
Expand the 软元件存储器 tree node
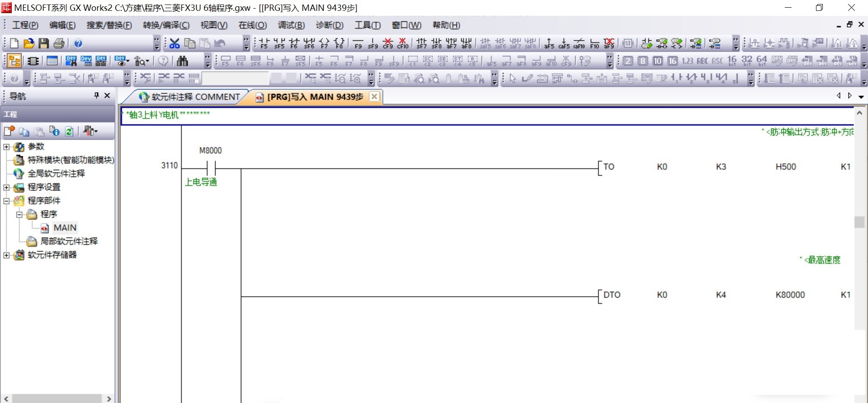pos(6,255)
